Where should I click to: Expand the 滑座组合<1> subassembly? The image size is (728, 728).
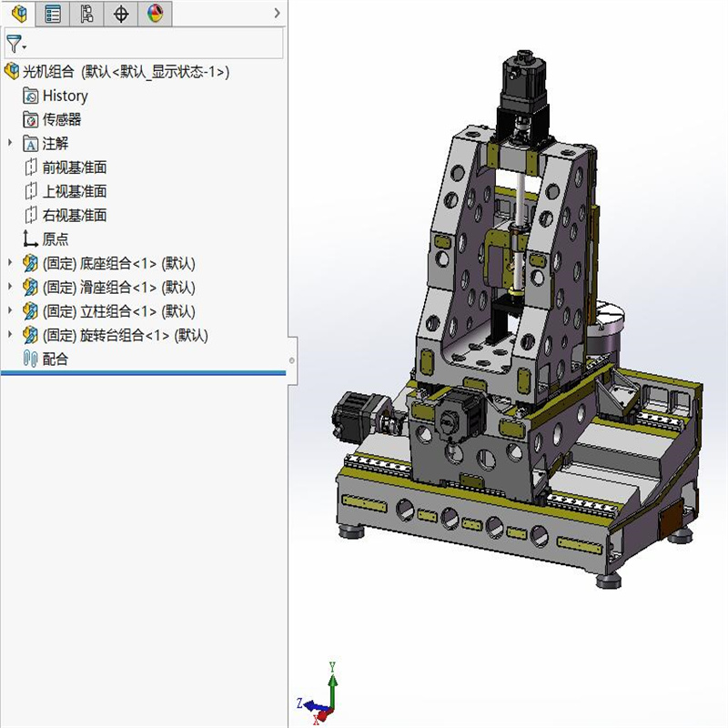(10, 287)
